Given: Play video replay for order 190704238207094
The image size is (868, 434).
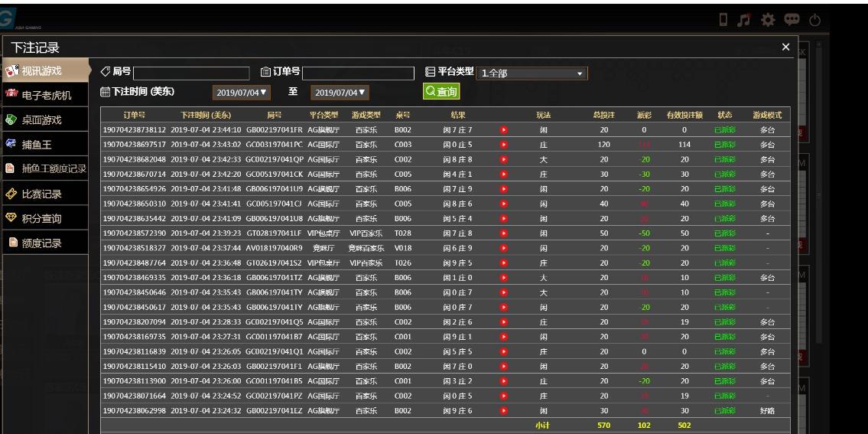Looking at the screenshot, I should (x=504, y=322).
